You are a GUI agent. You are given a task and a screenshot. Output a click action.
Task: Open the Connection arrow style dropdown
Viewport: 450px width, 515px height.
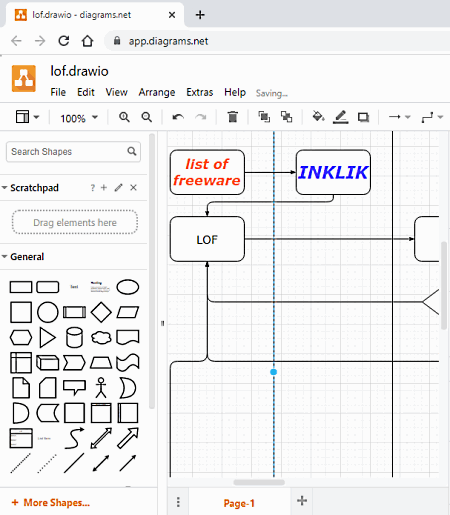(x=399, y=117)
